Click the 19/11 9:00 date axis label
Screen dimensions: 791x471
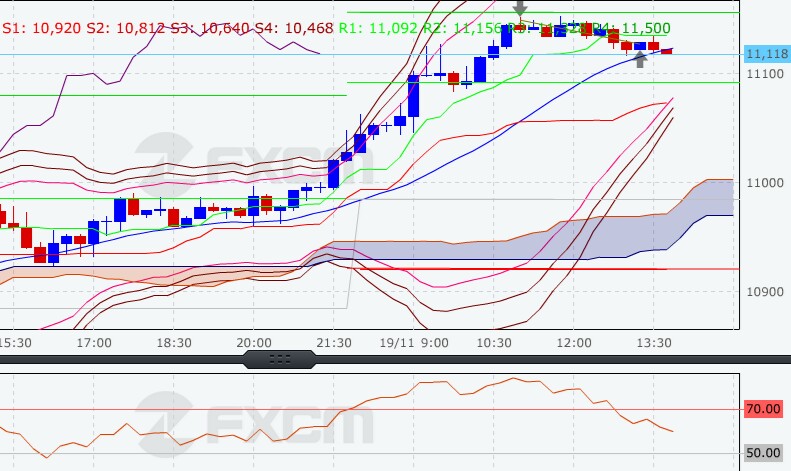[414, 343]
